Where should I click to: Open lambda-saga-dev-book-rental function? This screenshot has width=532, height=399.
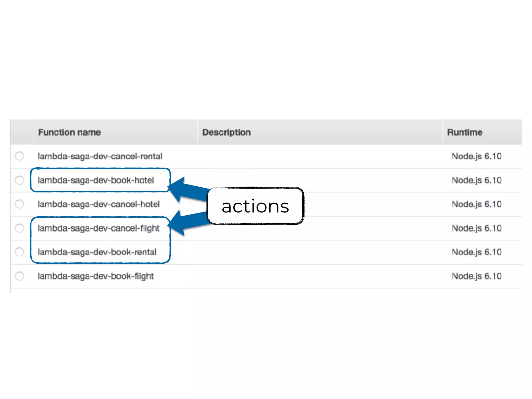pos(97,252)
